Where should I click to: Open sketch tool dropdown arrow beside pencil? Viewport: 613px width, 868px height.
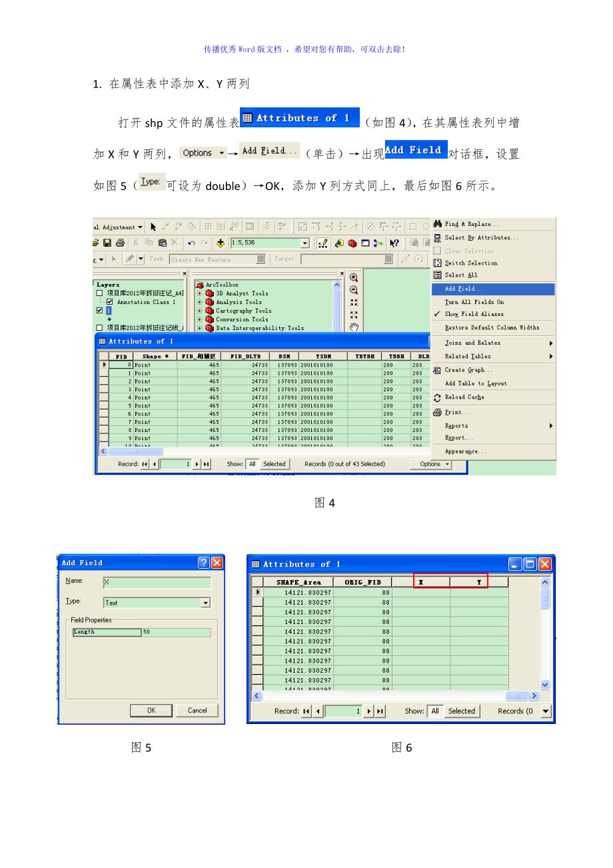coord(141,259)
